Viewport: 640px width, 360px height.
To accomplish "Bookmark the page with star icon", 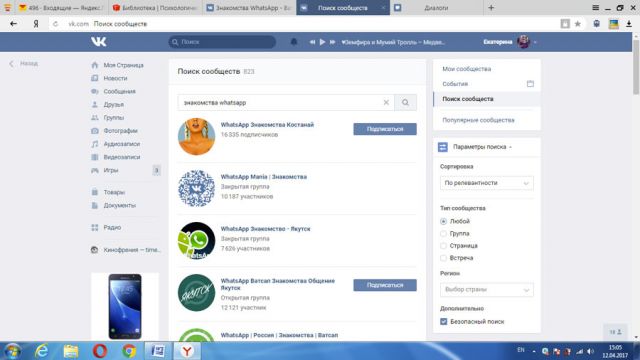I will pos(578,24).
